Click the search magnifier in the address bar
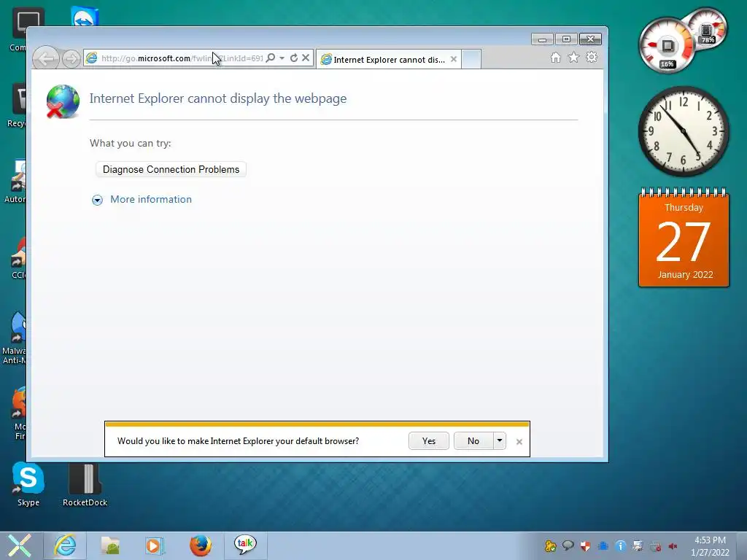 (271, 58)
